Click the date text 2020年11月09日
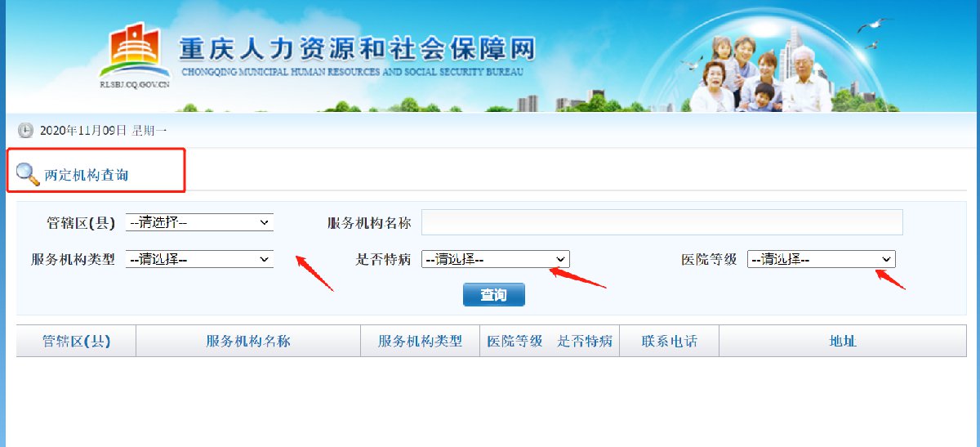This screenshot has width=980, height=447. click(83, 131)
